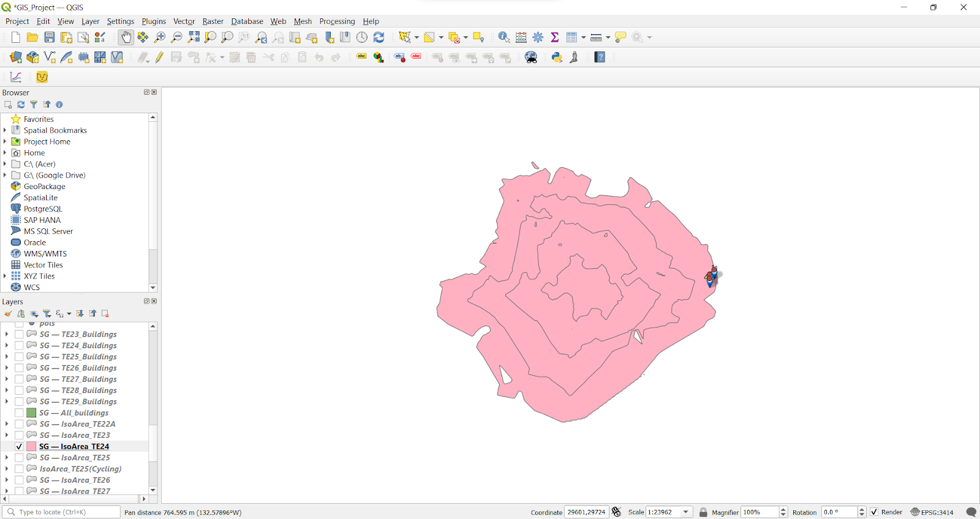Enable the SG — All_buildings layer checkbox
This screenshot has height=519, width=980.
click(19, 413)
